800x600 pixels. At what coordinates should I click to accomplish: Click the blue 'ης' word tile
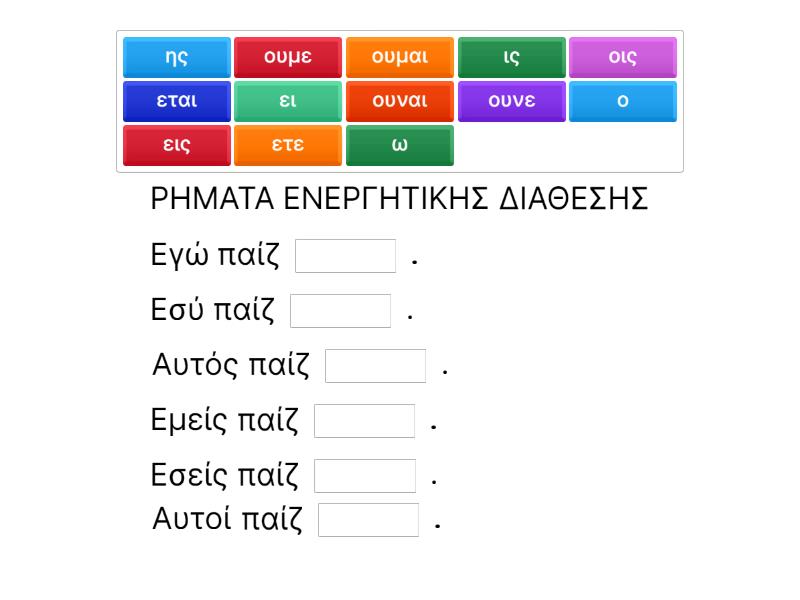pyautogui.click(x=177, y=57)
